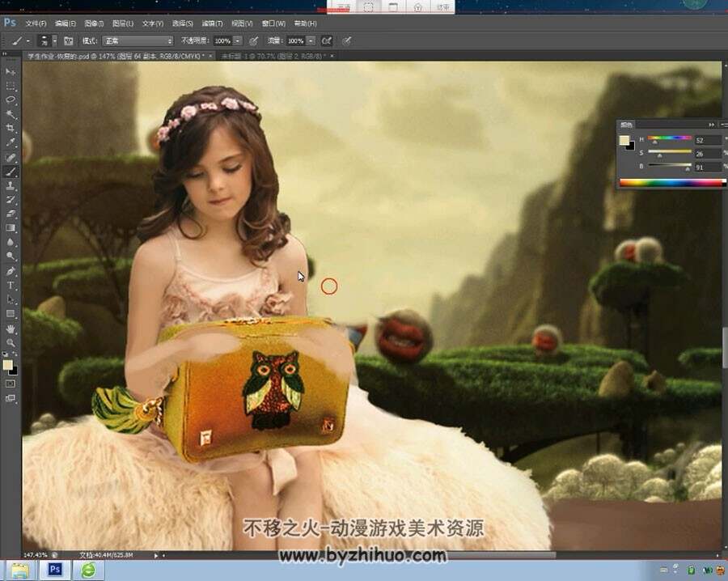Open the Image (I) menu
Image resolution: width=728 pixels, height=581 pixels.
point(94,23)
